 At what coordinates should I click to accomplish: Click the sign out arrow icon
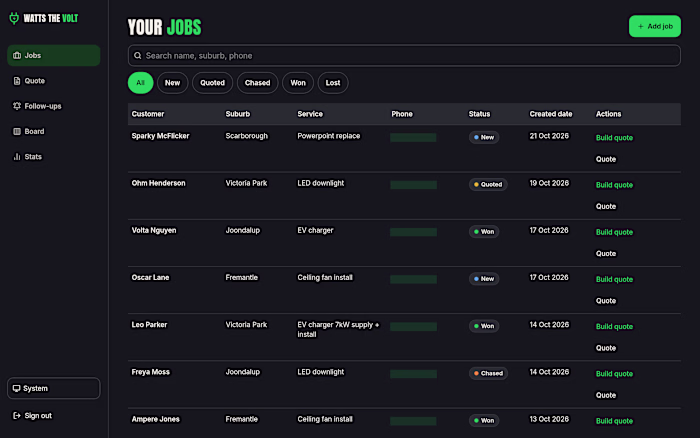click(17, 416)
